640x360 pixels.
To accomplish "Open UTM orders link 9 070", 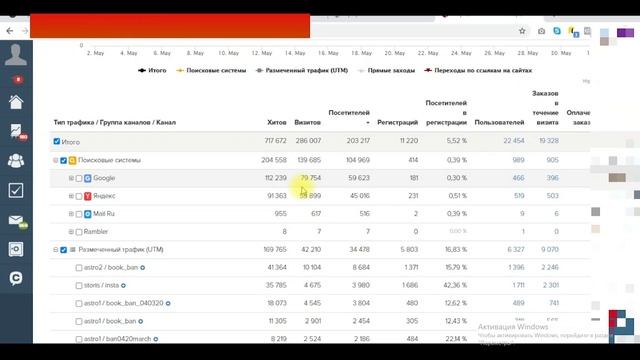I will [549, 249].
